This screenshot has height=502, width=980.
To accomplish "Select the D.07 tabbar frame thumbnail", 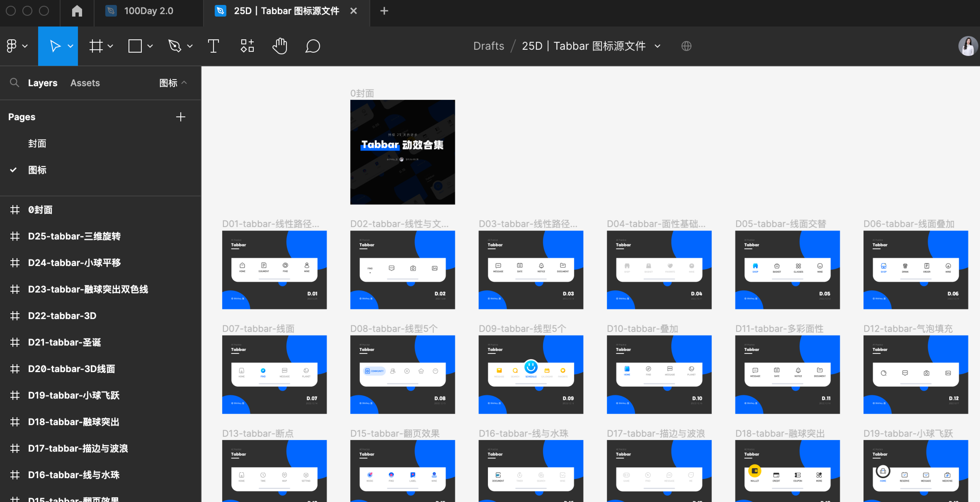I will 274,375.
